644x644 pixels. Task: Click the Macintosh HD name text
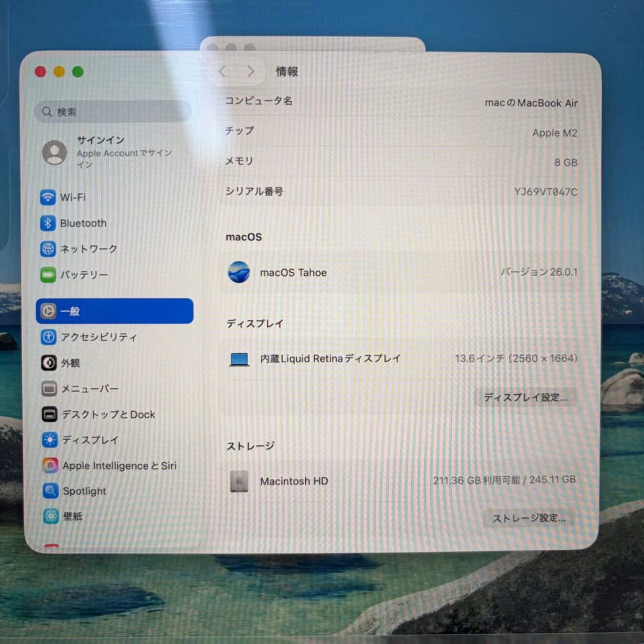(x=294, y=481)
